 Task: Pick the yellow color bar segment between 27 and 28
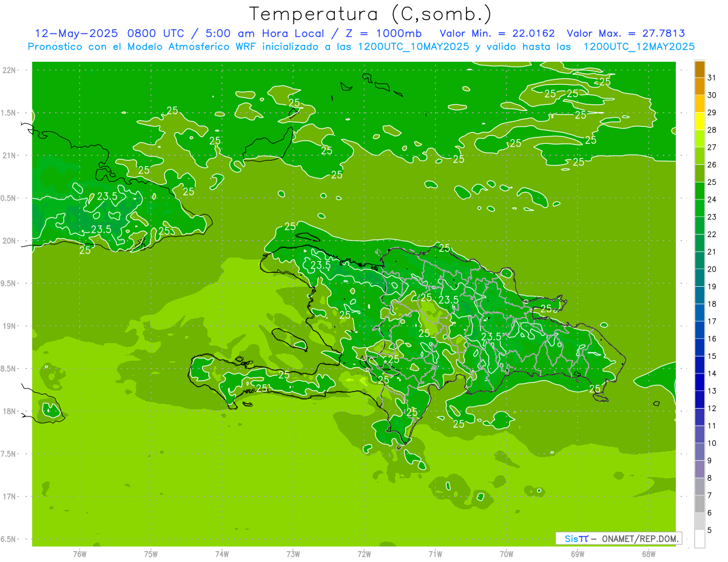[699, 139]
